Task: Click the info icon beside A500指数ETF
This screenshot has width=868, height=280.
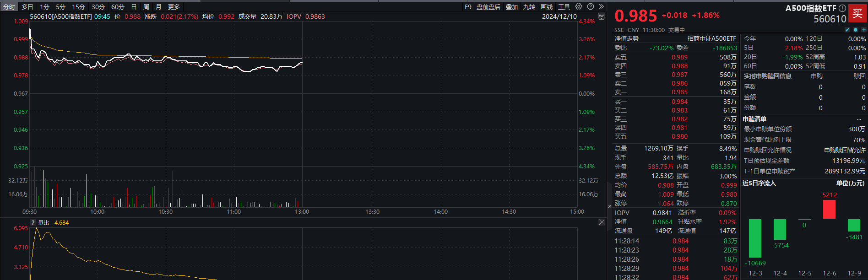Action: click(842, 8)
